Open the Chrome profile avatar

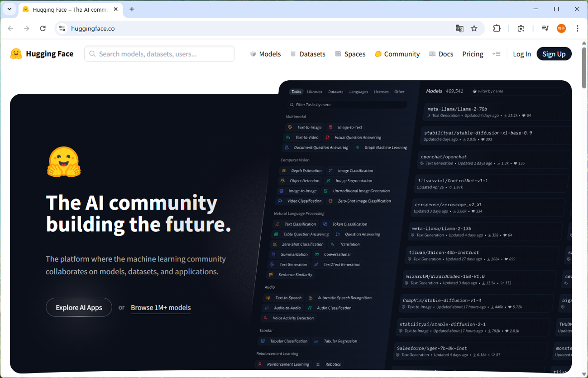tap(561, 29)
